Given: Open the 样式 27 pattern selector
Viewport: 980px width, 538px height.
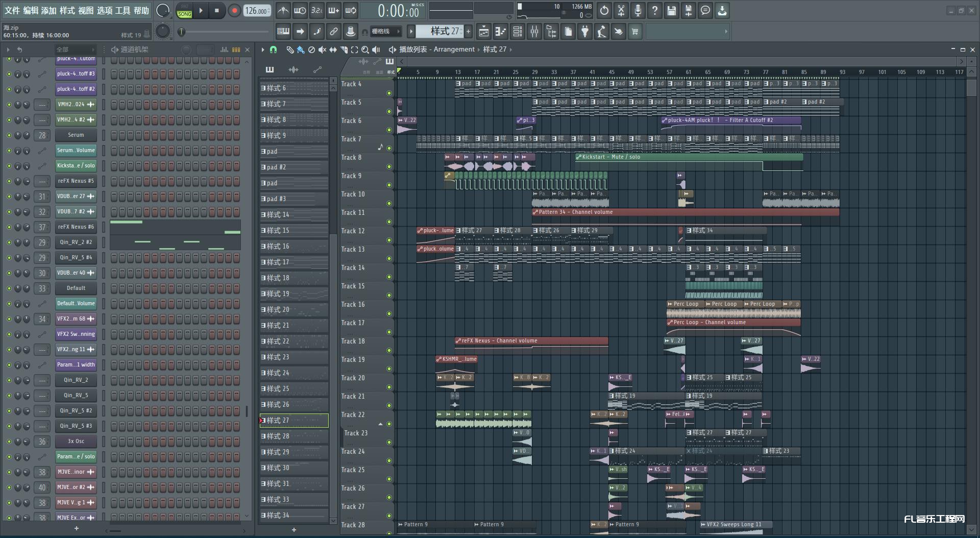Looking at the screenshot, I should click(440, 32).
